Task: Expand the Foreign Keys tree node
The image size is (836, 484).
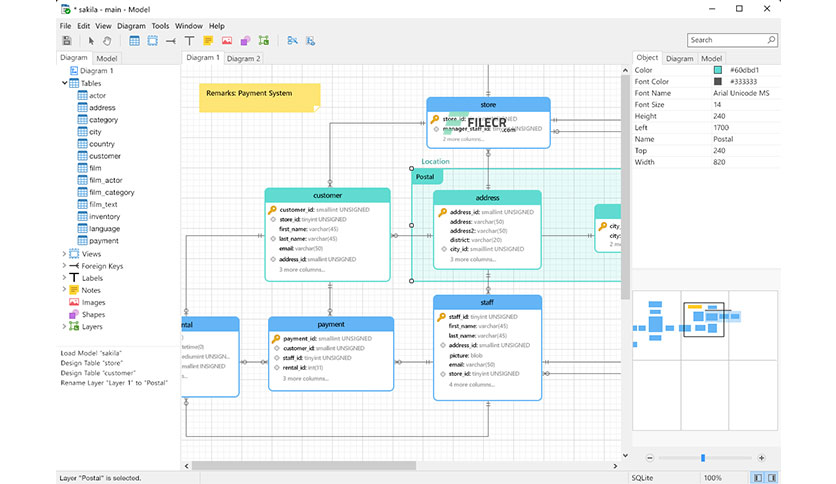Action: tap(65, 265)
